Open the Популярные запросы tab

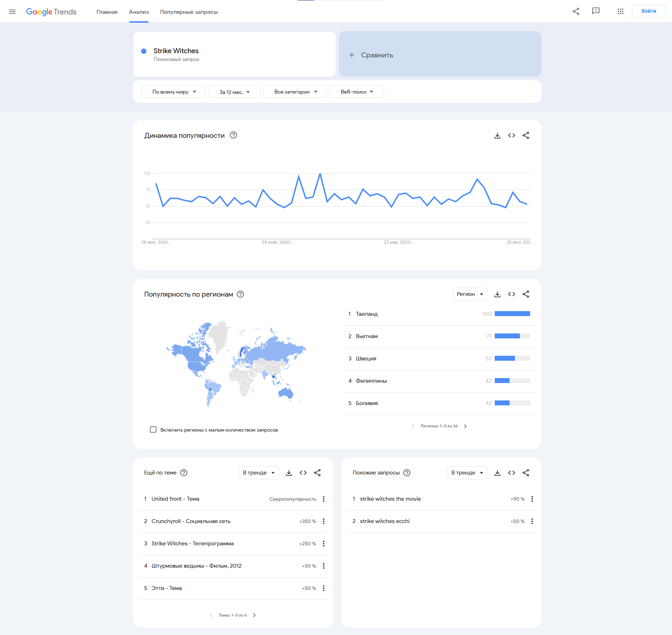189,12
